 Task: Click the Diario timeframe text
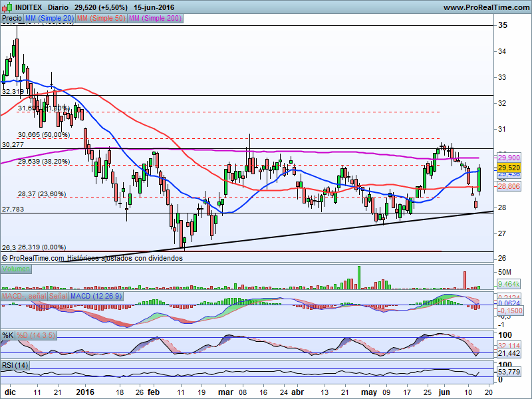click(58, 7)
